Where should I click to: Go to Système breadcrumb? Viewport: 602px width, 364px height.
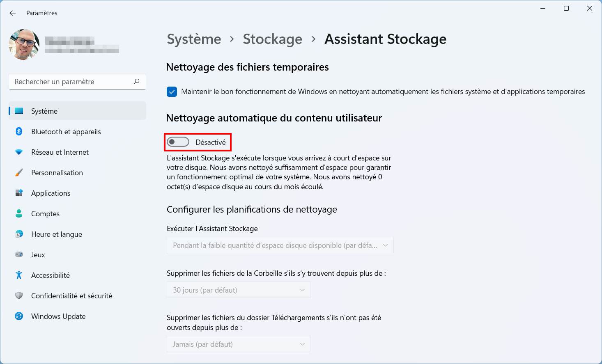[194, 39]
